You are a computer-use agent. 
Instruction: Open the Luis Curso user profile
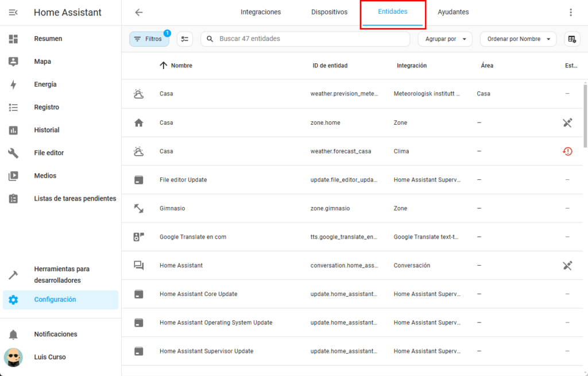pyautogui.click(x=49, y=357)
